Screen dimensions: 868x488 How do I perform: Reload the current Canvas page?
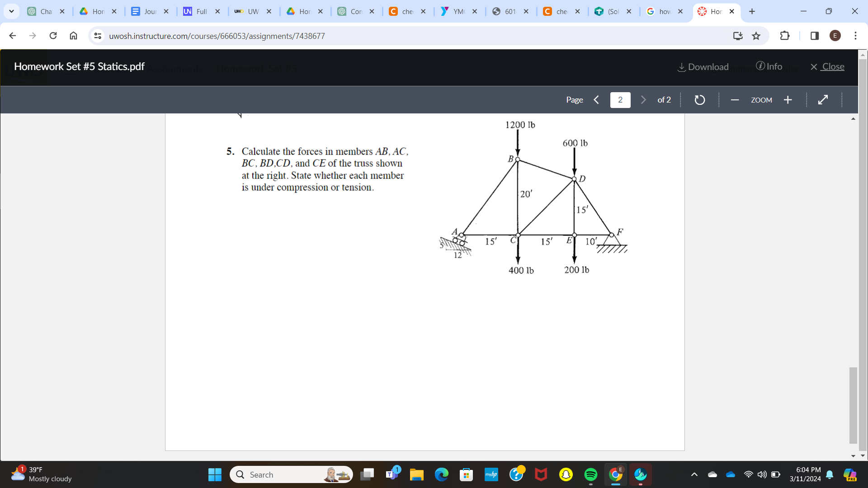(53, 36)
